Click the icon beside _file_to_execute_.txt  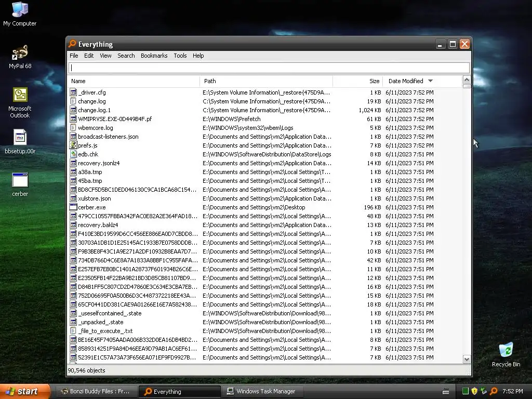click(x=73, y=331)
